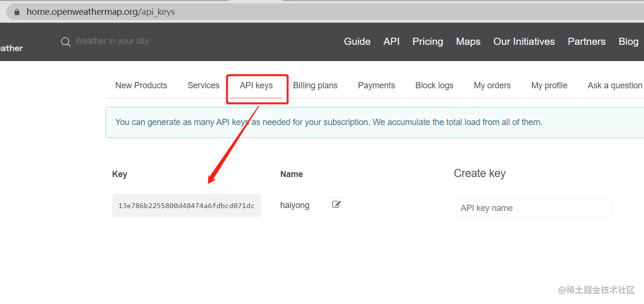Click the API key name input field
This screenshot has width=644, height=304.
(533, 208)
